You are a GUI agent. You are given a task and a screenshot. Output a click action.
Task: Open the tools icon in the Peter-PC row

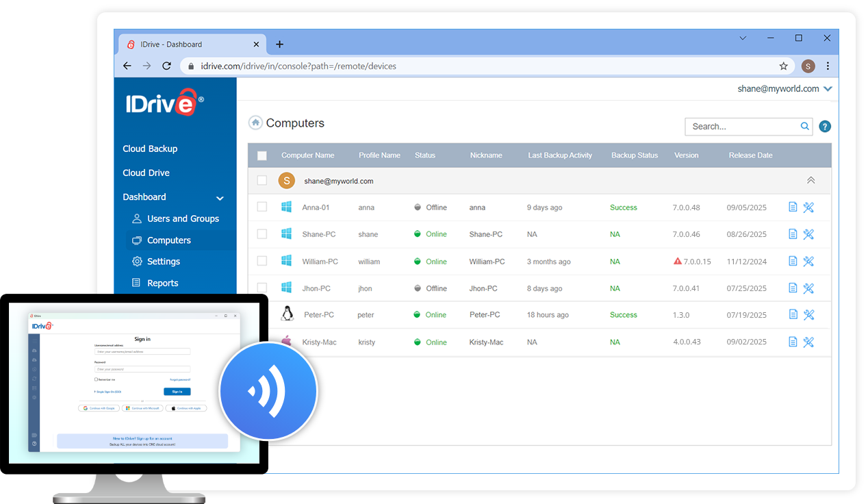808,315
